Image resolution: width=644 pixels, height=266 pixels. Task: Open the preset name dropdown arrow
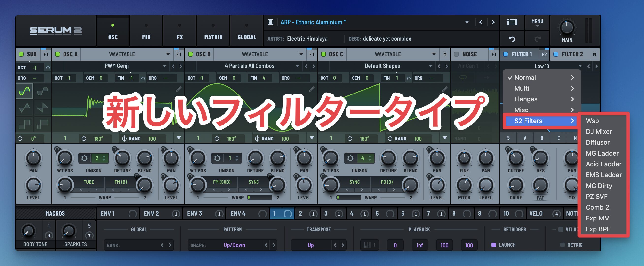(x=467, y=22)
